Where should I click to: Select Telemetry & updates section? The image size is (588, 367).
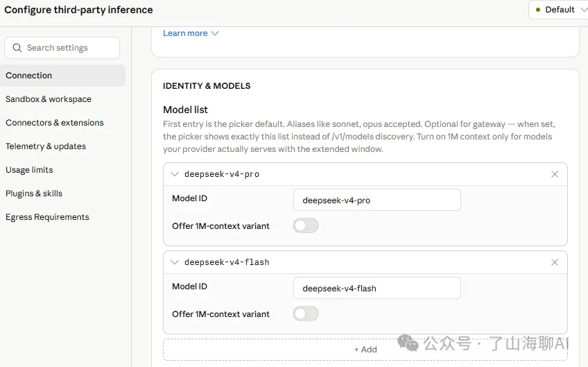pyautogui.click(x=46, y=146)
